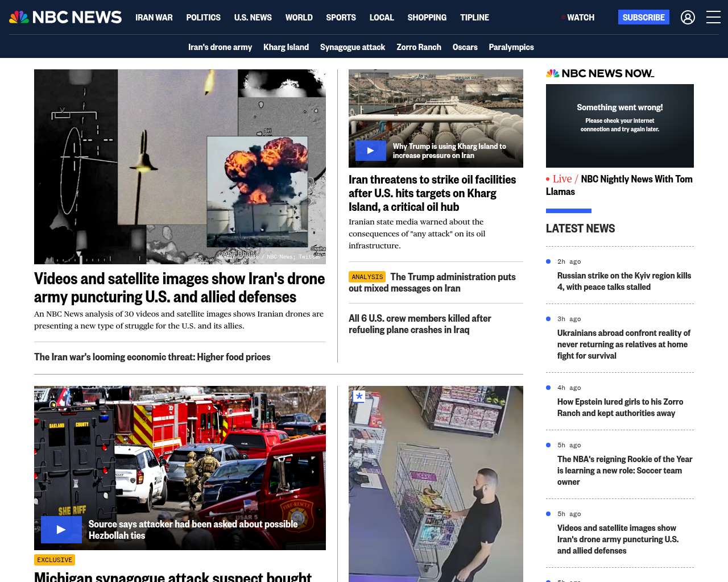This screenshot has height=582, width=728.
Task: Open the Politics section in navigation
Action: [203, 18]
